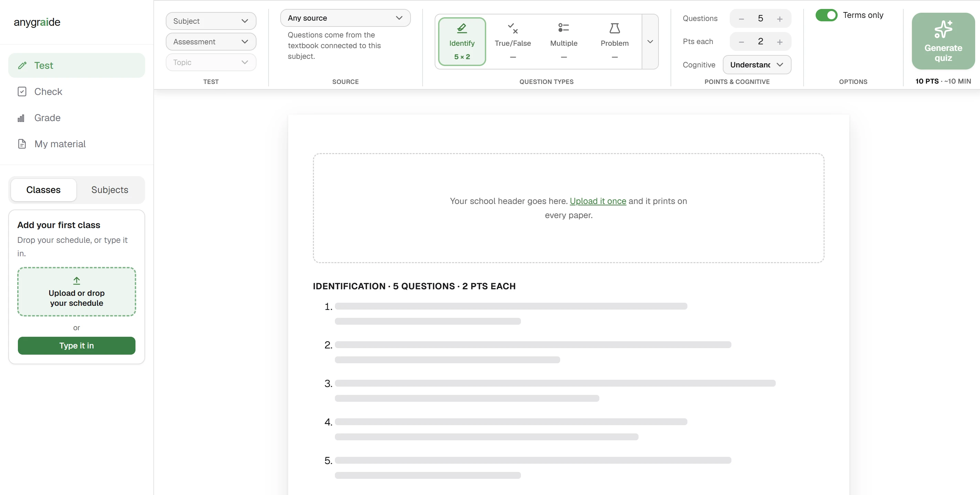Expand more question types chevron
This screenshot has height=495, width=980.
coord(650,42)
